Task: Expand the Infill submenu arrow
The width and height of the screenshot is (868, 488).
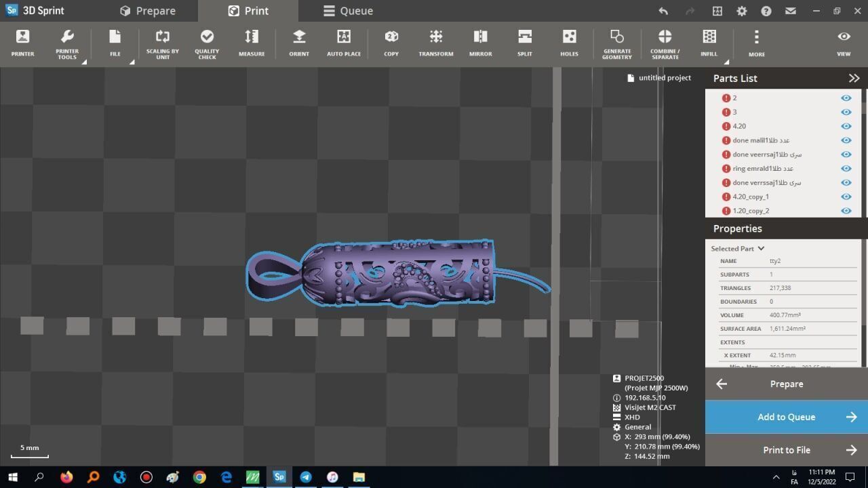Action: click(x=726, y=62)
